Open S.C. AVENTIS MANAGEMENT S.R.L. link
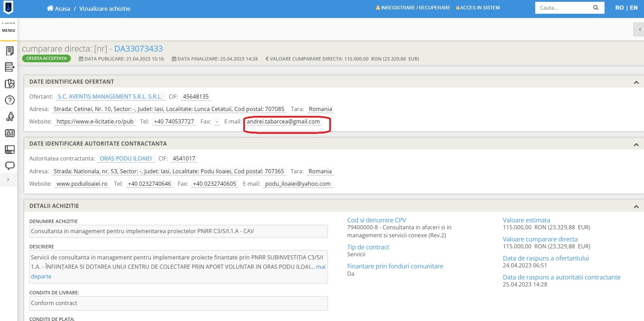 pos(110,97)
